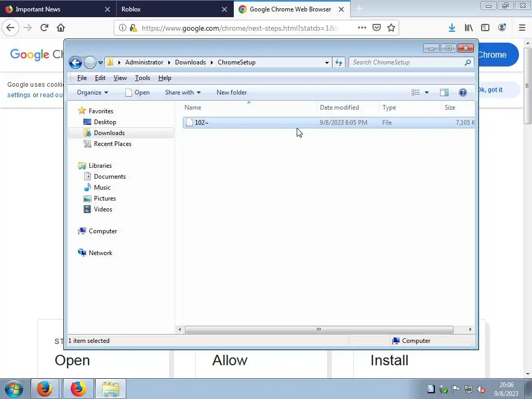The image size is (532, 399).
Task: Click the Firefox back arrow button
Action: tap(10, 28)
